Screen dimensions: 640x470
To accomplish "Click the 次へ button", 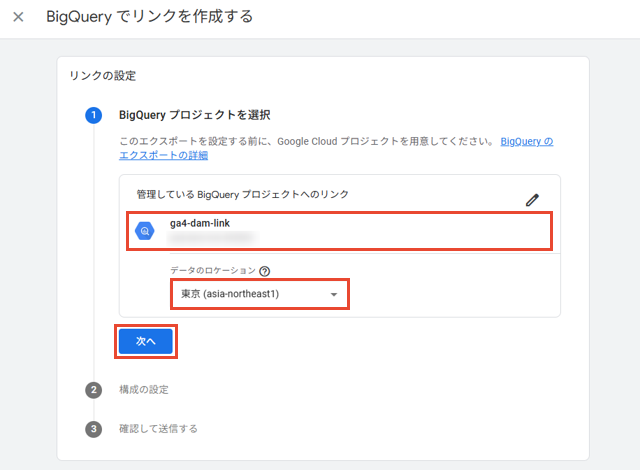I will coord(146,341).
